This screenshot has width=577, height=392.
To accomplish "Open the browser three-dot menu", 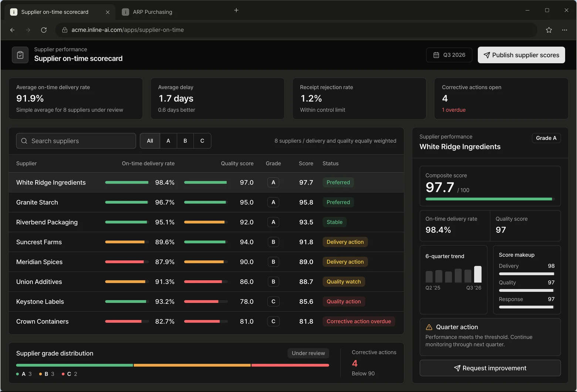I will [x=564, y=30].
